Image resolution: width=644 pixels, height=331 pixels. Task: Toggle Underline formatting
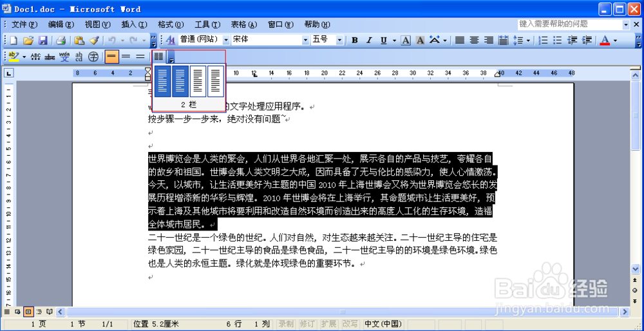(384, 40)
